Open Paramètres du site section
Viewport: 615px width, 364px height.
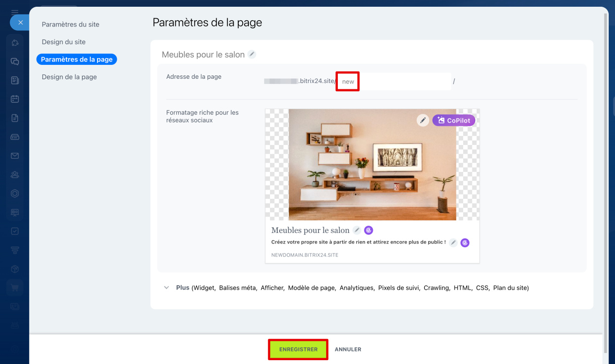pos(70,24)
